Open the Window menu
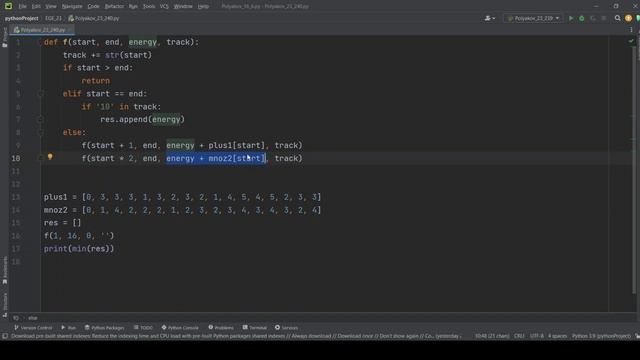Image resolution: width=640 pixels, height=360 pixels. click(183, 7)
